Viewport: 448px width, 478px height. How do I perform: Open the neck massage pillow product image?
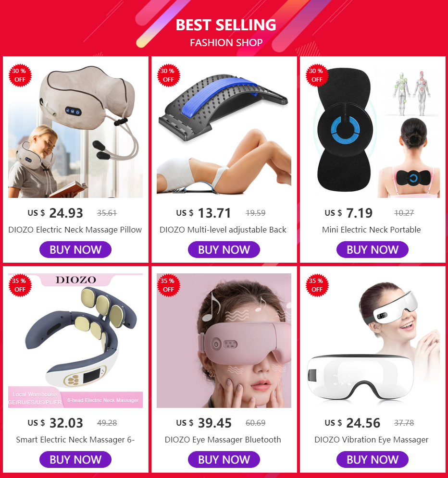click(75, 131)
